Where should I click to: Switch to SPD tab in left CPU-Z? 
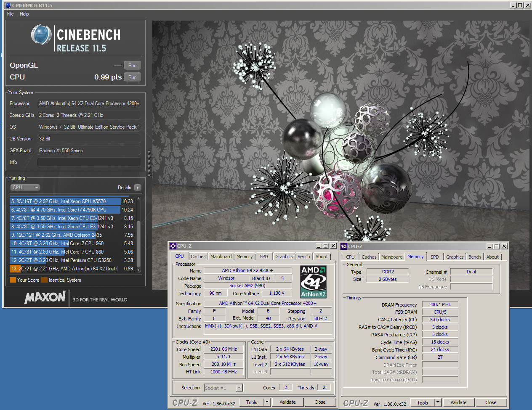click(x=264, y=257)
